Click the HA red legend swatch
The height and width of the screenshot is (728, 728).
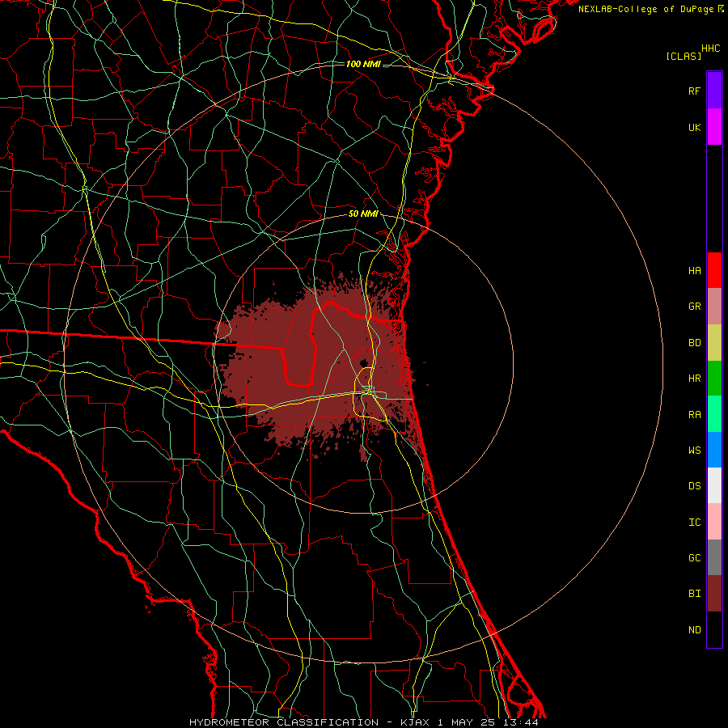(714, 270)
